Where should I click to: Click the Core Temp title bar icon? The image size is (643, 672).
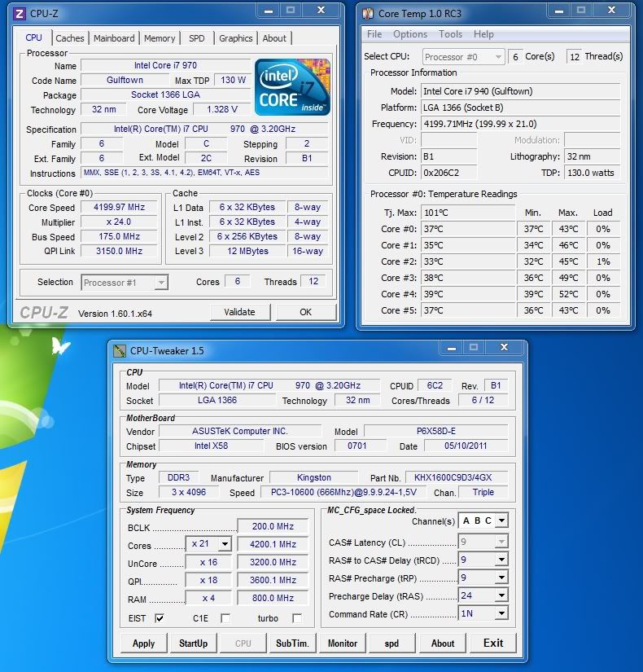click(x=368, y=14)
